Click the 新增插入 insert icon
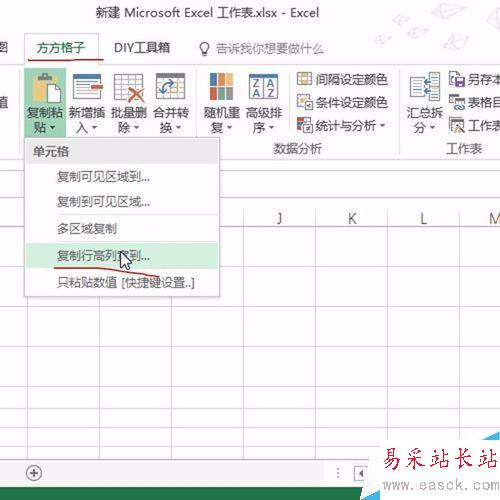Screen dimensions: 500x500 87,87
